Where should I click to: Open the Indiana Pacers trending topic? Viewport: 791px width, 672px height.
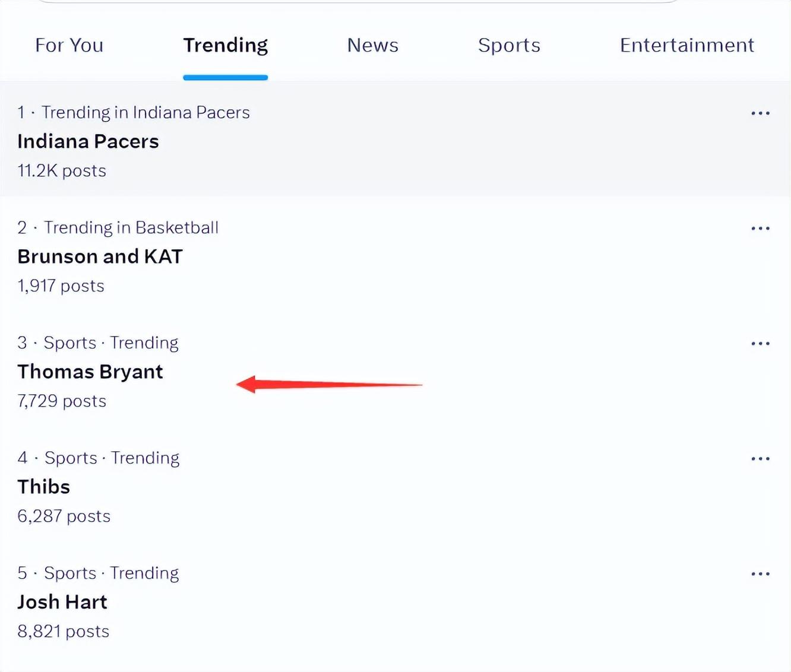pos(88,141)
